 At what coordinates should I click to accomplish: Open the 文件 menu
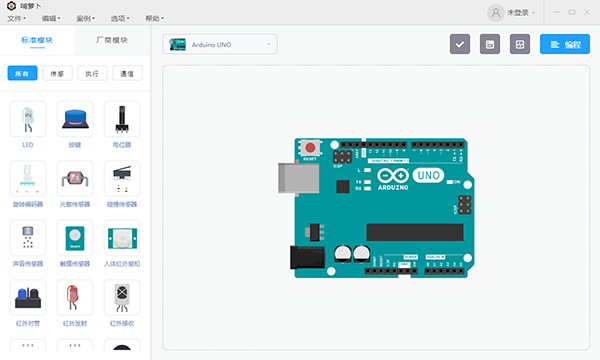(x=16, y=18)
